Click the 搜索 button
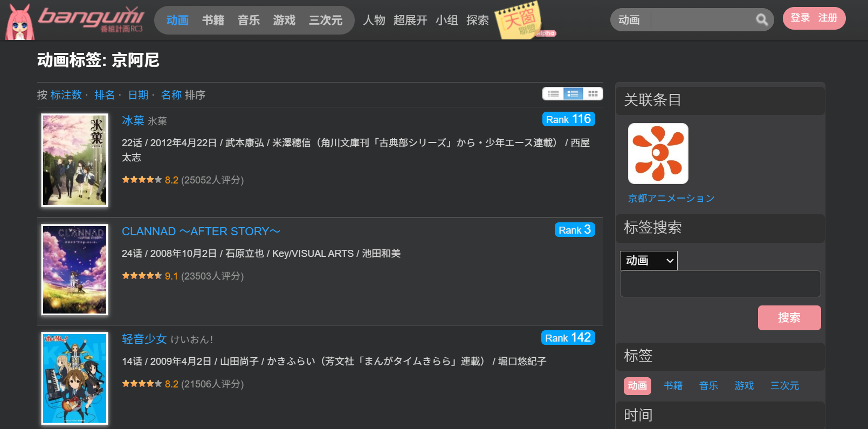This screenshot has width=868, height=429. pos(789,318)
